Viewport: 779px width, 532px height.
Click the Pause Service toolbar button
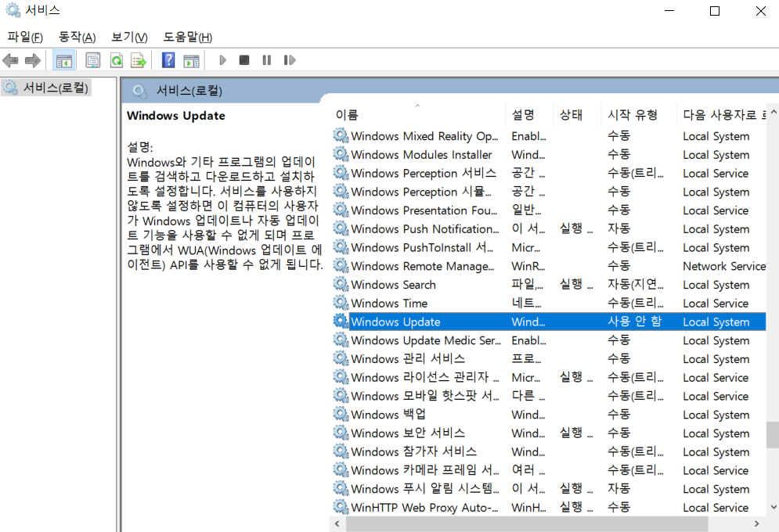[x=267, y=60]
